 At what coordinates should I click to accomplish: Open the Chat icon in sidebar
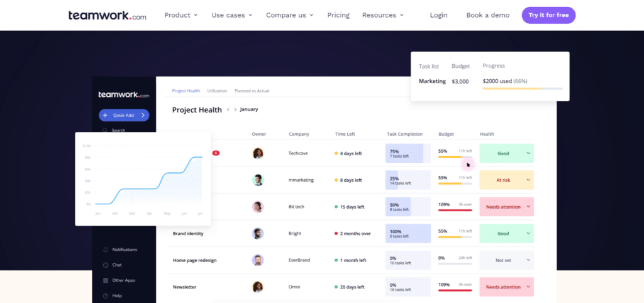(106, 265)
